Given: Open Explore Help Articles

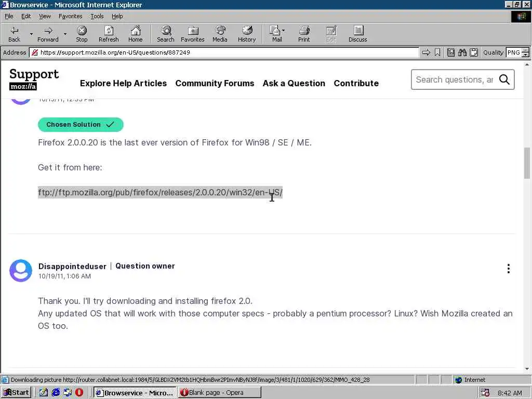Looking at the screenshot, I should pos(123,83).
